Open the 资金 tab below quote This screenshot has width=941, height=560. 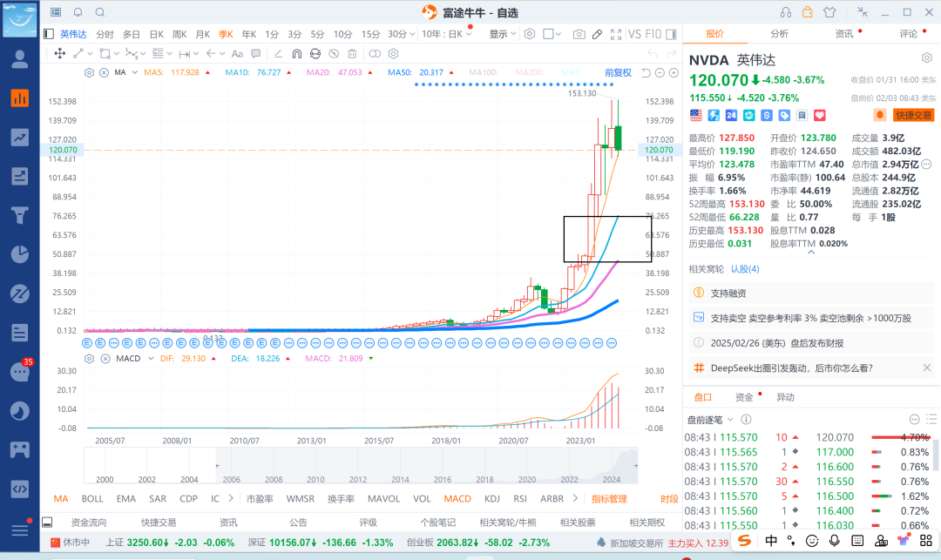743,397
